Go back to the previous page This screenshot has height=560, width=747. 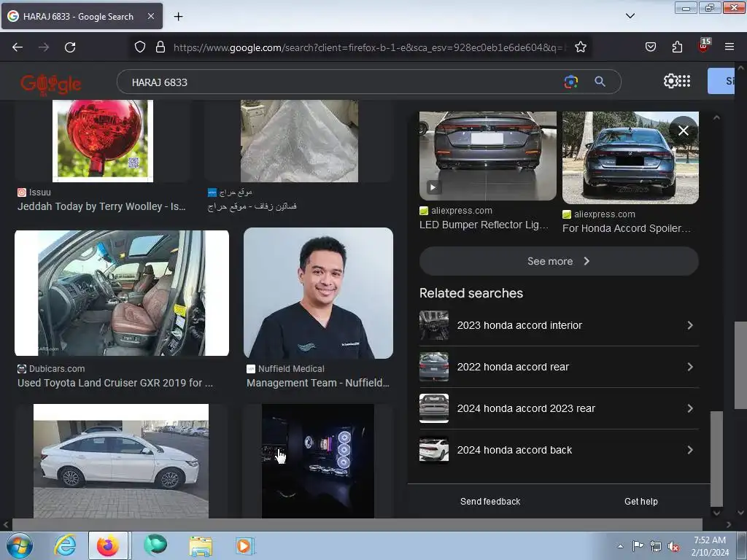[x=18, y=47]
